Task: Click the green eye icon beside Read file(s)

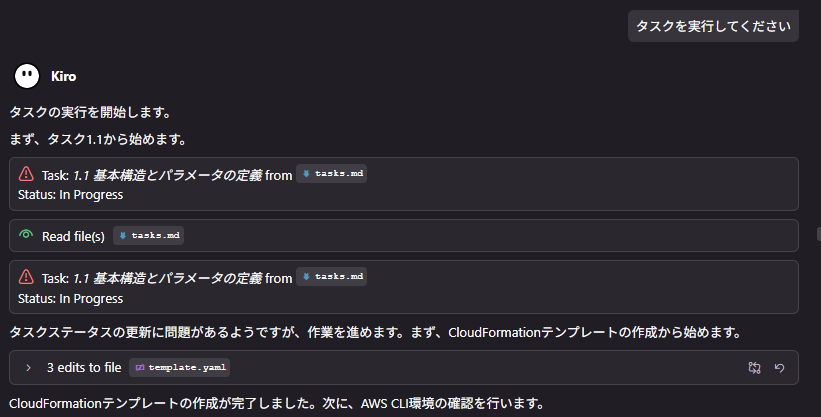Action: click(x=26, y=236)
